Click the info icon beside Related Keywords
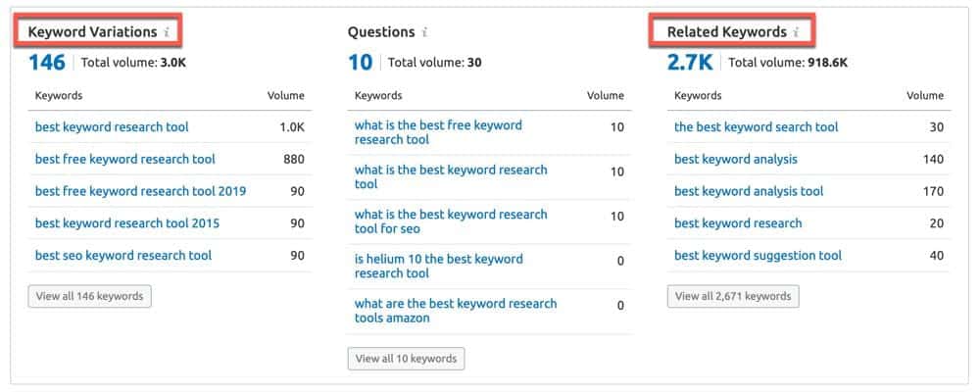This screenshot has height=392, width=980. click(796, 32)
